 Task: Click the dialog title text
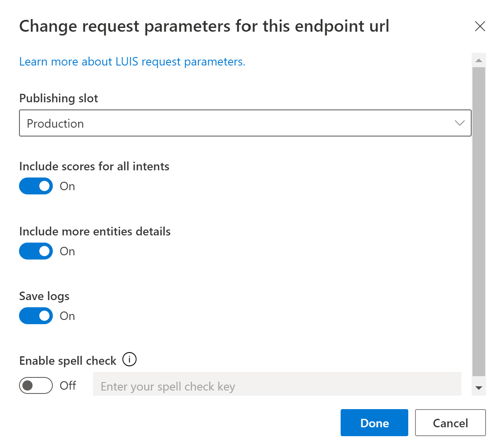pyautogui.click(x=204, y=26)
